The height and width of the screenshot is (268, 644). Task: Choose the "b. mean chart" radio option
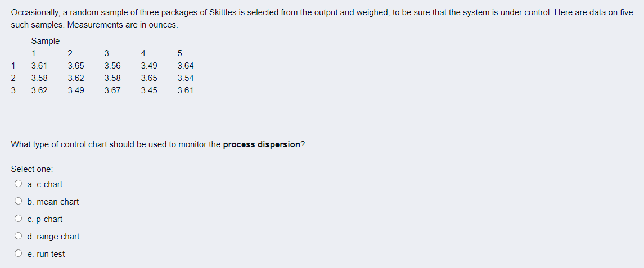19,202
